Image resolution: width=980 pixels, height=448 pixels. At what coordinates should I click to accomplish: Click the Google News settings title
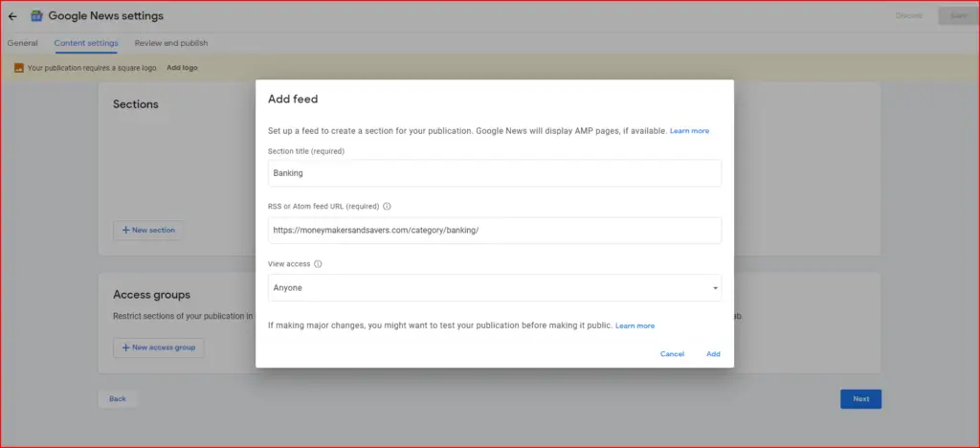tap(105, 16)
